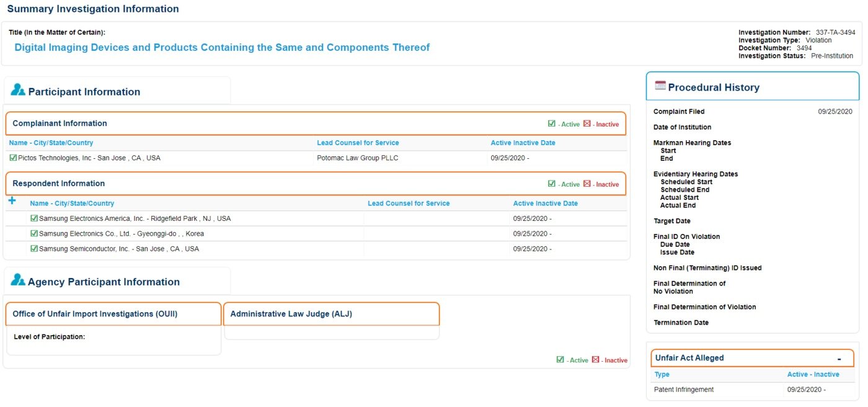Click the Evidentiary Hearing Dates label

pyautogui.click(x=696, y=174)
